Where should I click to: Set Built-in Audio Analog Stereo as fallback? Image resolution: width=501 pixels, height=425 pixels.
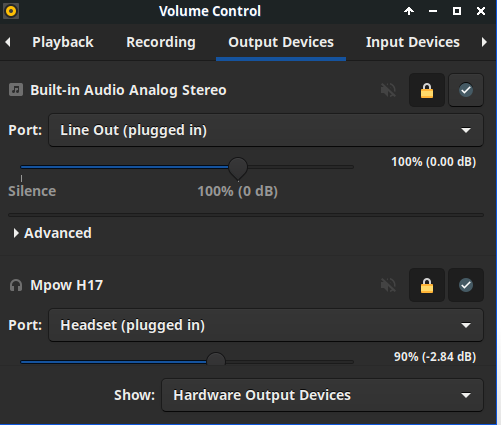(466, 90)
